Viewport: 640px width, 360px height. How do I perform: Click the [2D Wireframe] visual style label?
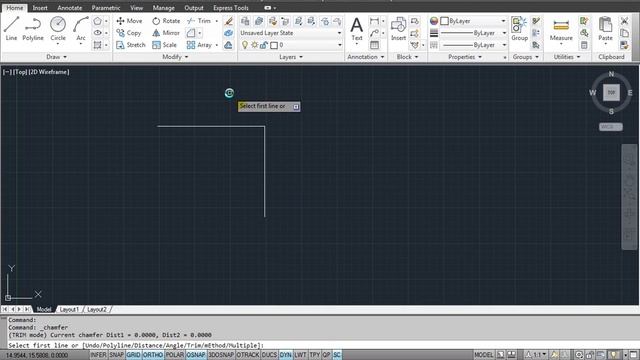tap(49, 72)
